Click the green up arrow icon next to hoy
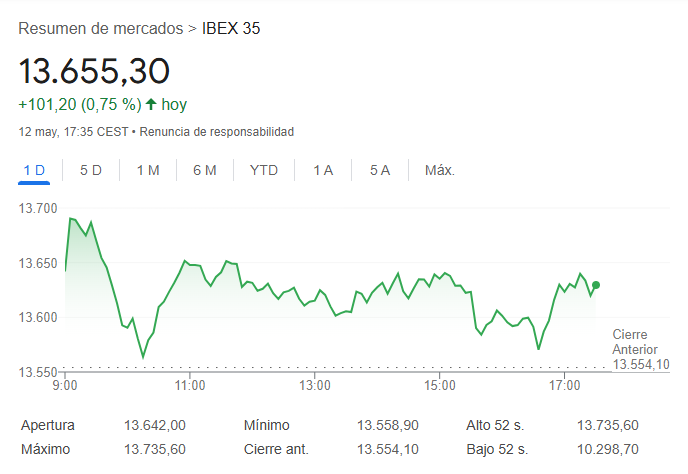This screenshot has height=474, width=688. [151, 104]
